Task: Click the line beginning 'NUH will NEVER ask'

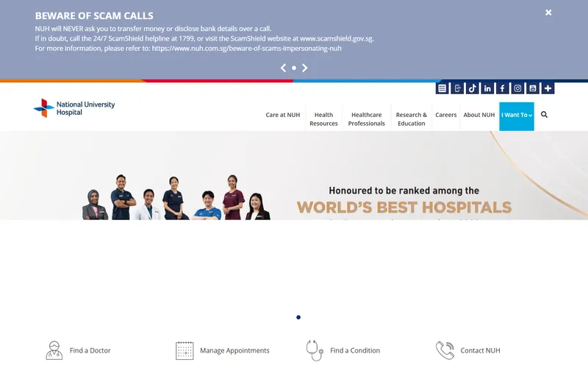Action: pos(153,29)
